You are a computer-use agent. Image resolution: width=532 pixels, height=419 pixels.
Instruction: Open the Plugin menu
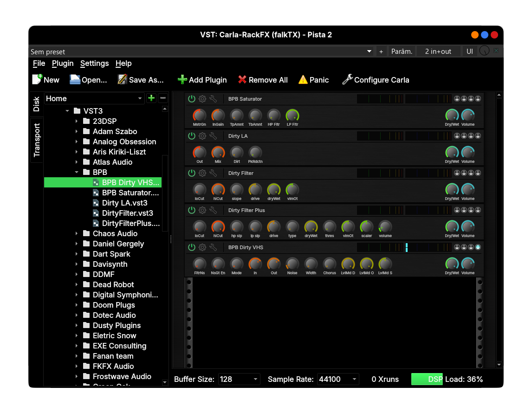pyautogui.click(x=63, y=63)
